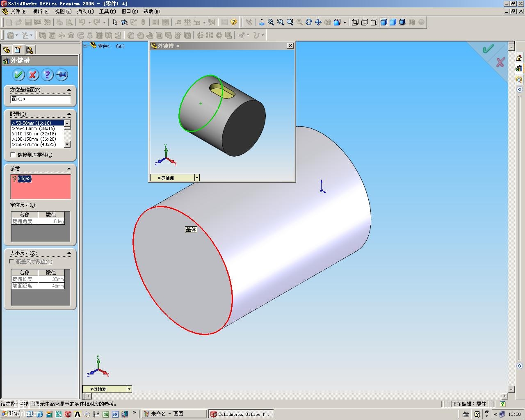Select the Edge3 reference entry
Image resolution: width=525 pixels, height=420 pixels.
[24, 178]
